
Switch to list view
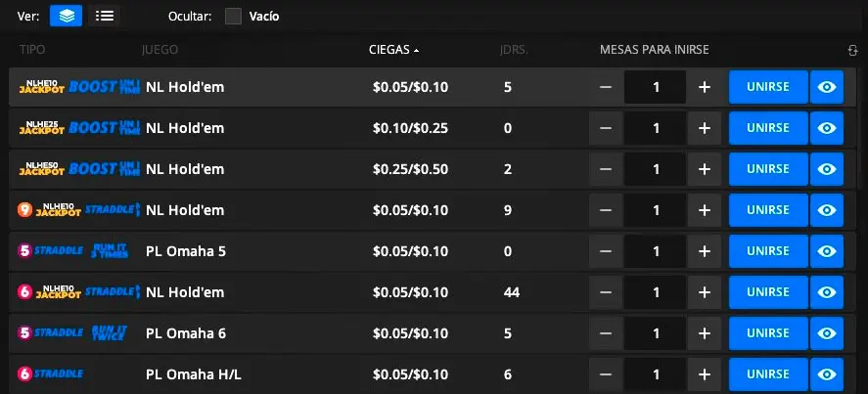(105, 16)
